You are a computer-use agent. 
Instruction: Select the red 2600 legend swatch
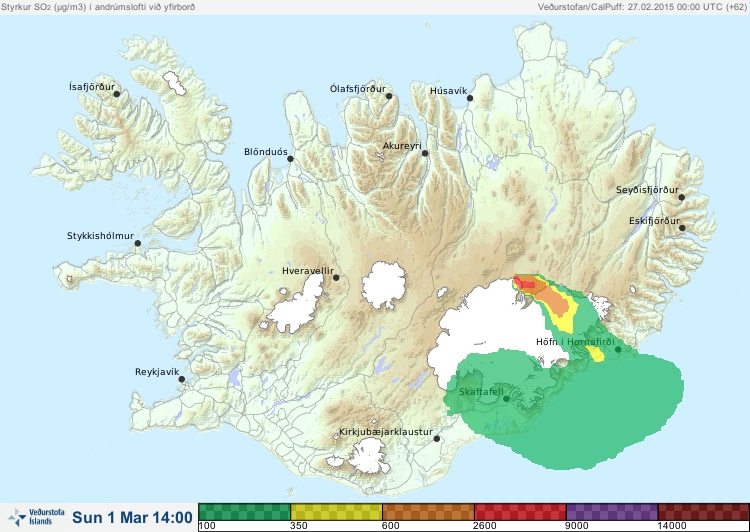coord(520,511)
